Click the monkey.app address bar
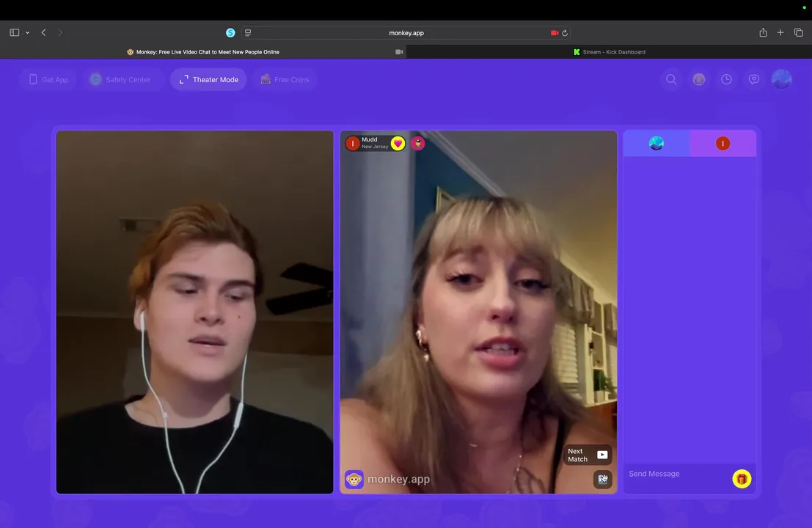 point(406,32)
